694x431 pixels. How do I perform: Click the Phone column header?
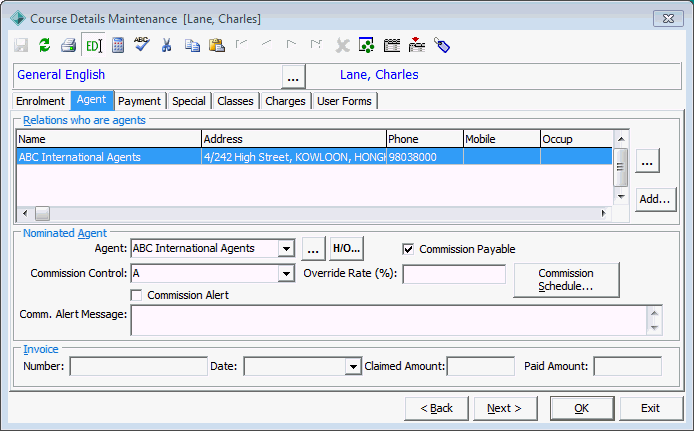click(425, 139)
